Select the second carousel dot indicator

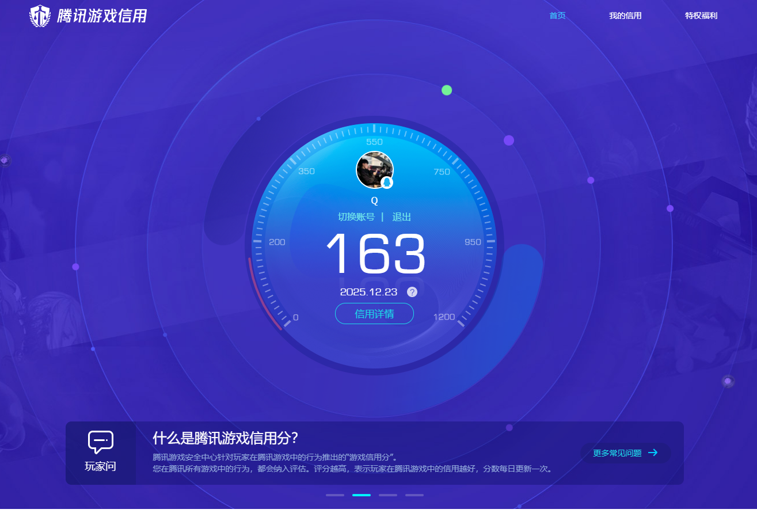point(362,495)
